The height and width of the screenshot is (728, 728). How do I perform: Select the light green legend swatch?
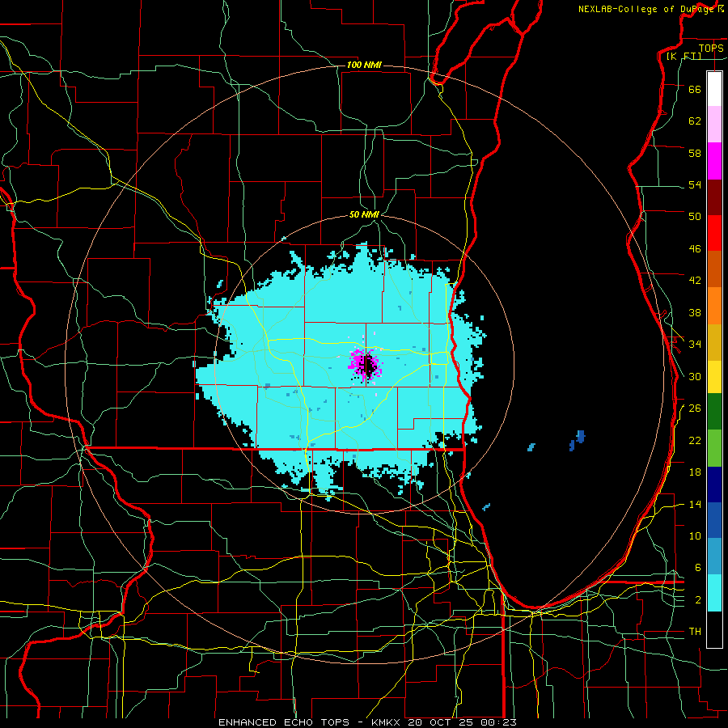tap(714, 448)
